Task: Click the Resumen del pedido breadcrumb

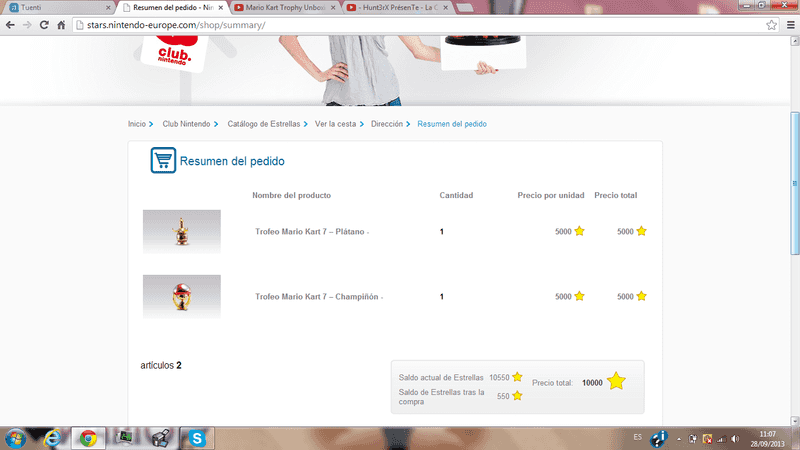Action: tap(452, 124)
